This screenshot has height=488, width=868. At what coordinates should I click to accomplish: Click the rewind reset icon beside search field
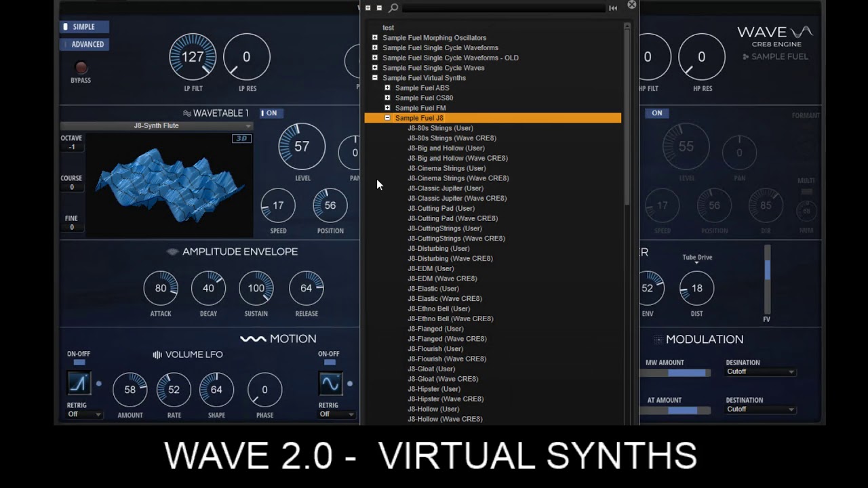pyautogui.click(x=613, y=8)
